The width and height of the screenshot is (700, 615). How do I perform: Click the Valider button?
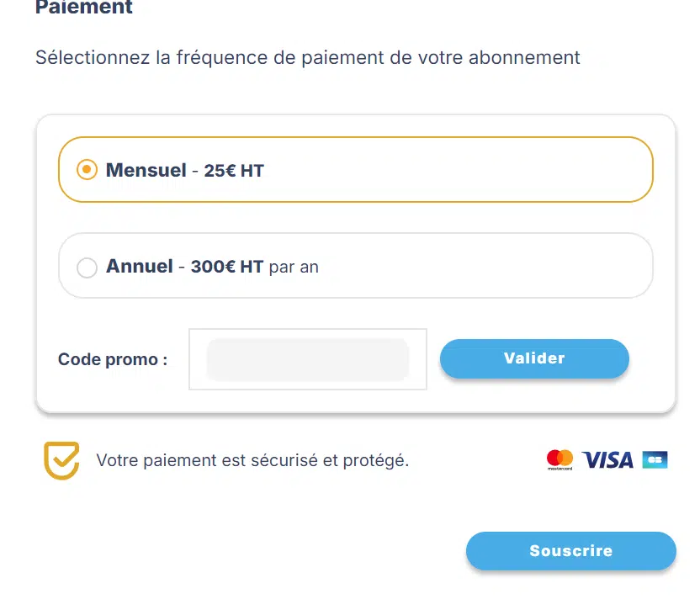[x=534, y=358]
